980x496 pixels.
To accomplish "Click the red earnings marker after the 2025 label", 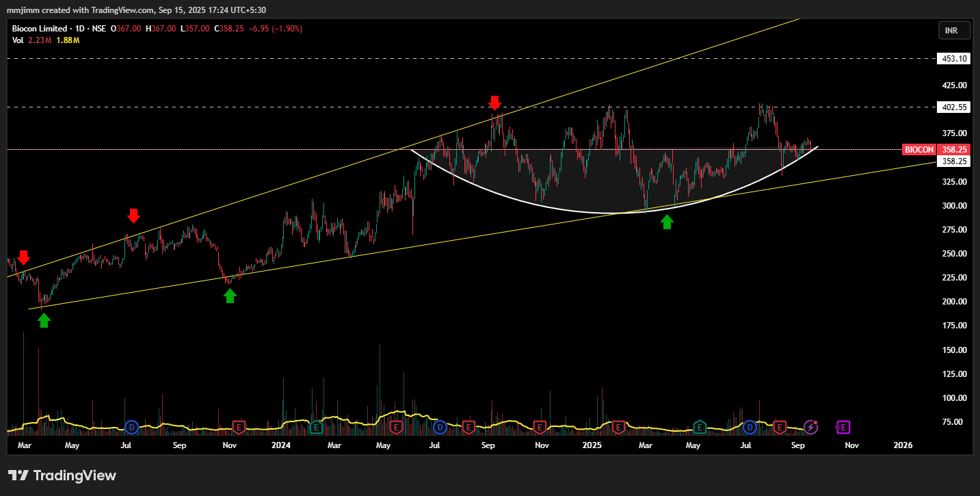I will point(618,427).
